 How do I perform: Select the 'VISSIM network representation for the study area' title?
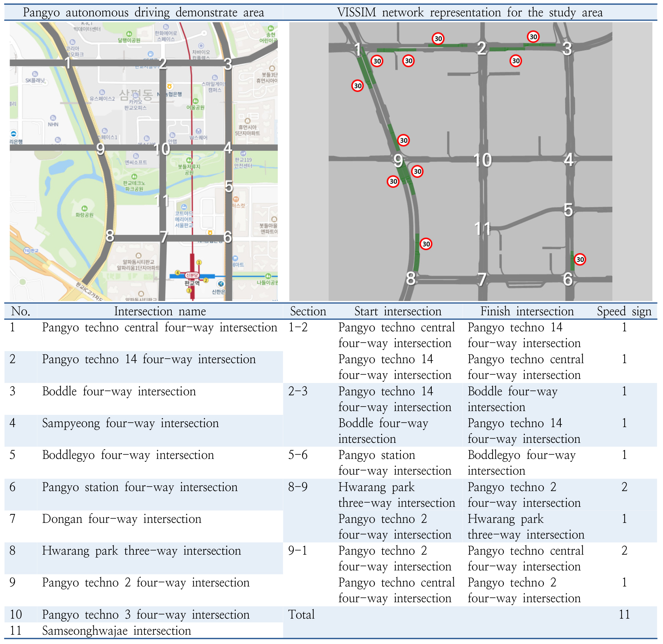click(470, 12)
